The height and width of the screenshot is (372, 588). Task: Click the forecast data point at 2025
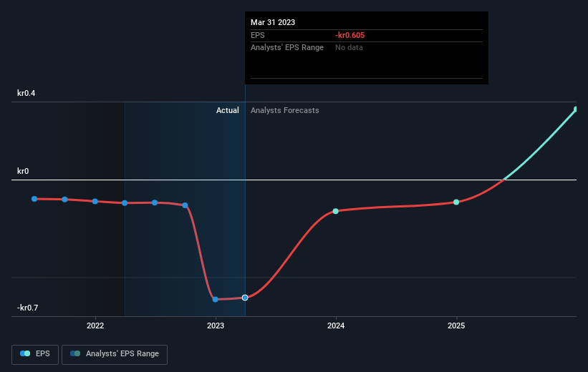(x=456, y=202)
